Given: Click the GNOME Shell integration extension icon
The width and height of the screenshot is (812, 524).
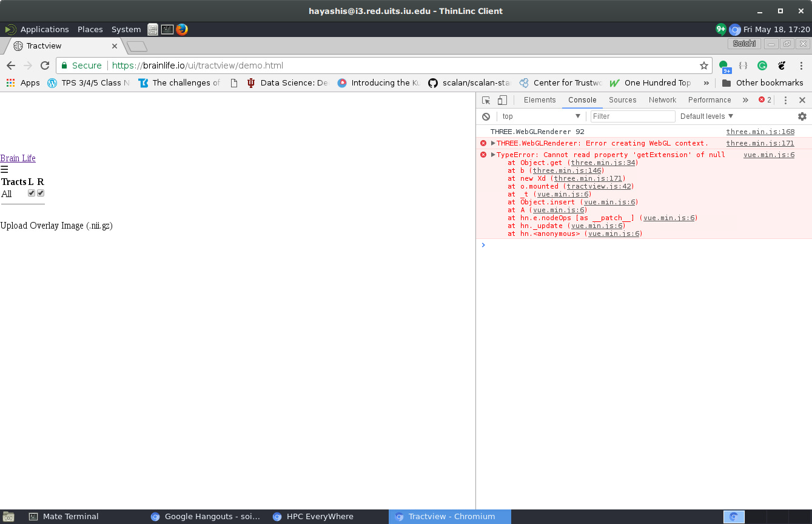Looking at the screenshot, I should click(782, 65).
